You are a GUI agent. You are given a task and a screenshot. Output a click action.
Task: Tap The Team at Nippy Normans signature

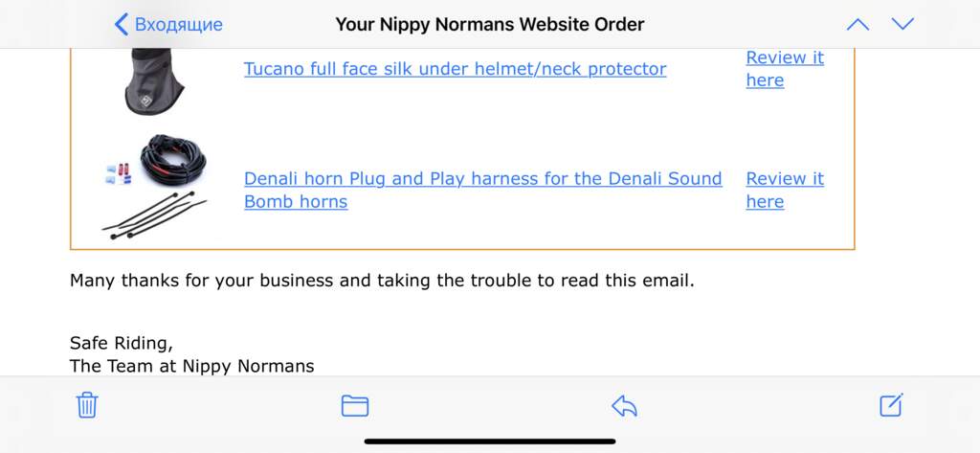(191, 366)
